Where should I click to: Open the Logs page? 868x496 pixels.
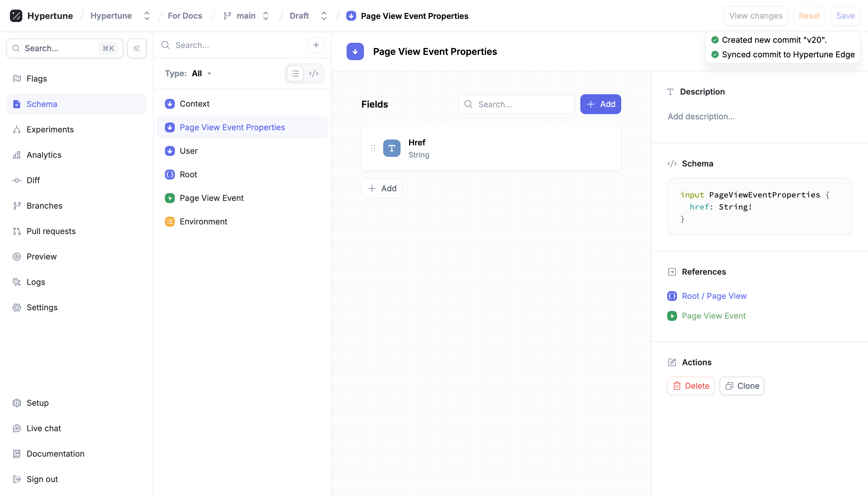(x=36, y=282)
